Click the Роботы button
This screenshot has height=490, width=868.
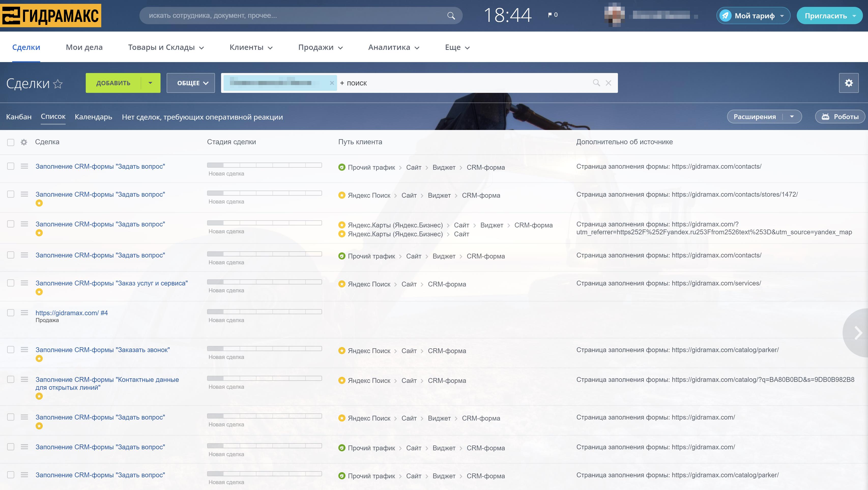(x=840, y=117)
